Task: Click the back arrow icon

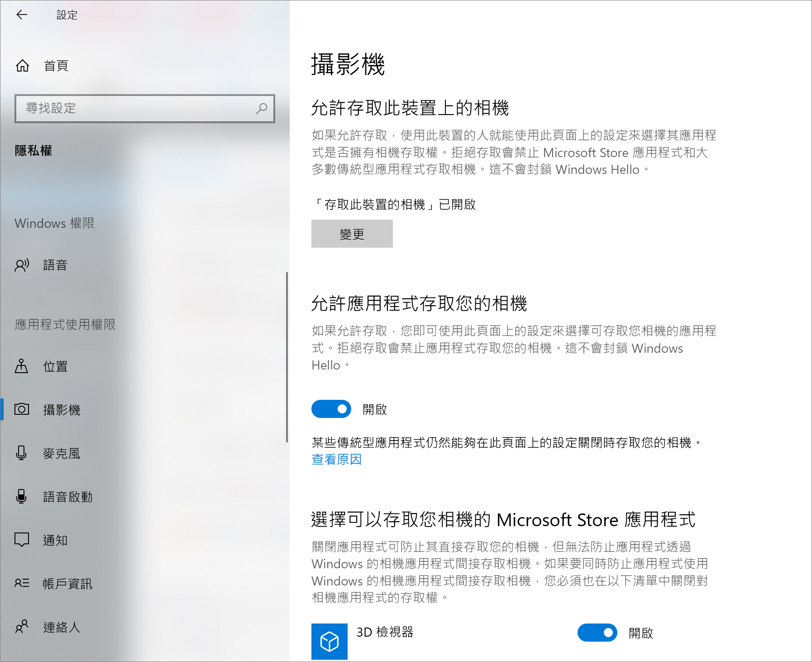Action: [x=22, y=15]
